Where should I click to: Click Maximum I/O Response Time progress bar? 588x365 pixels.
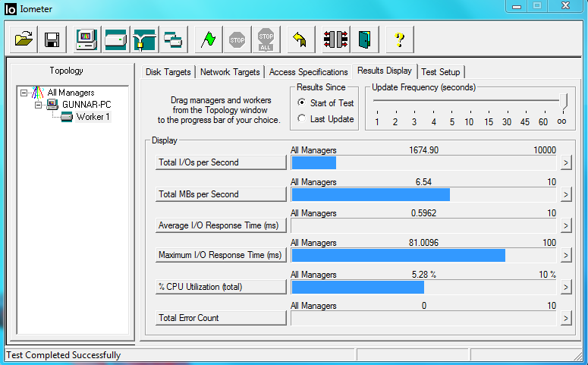[x=423, y=256]
